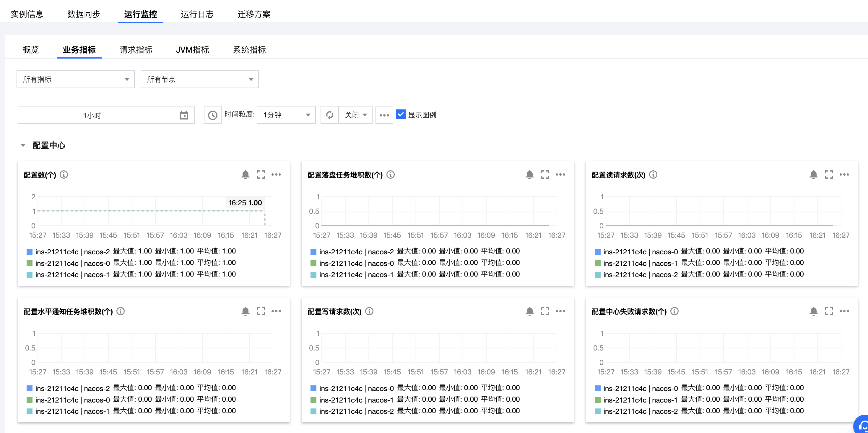Click the clock time-comparison icon

click(213, 115)
